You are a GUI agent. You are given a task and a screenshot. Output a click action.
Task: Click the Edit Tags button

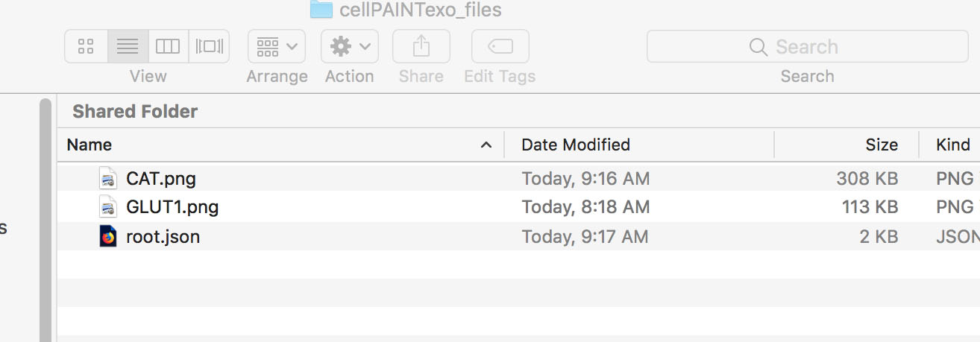500,46
